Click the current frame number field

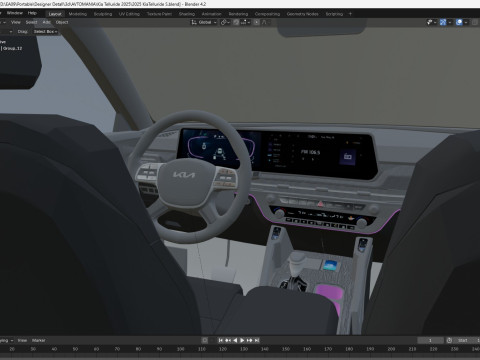click(430, 340)
